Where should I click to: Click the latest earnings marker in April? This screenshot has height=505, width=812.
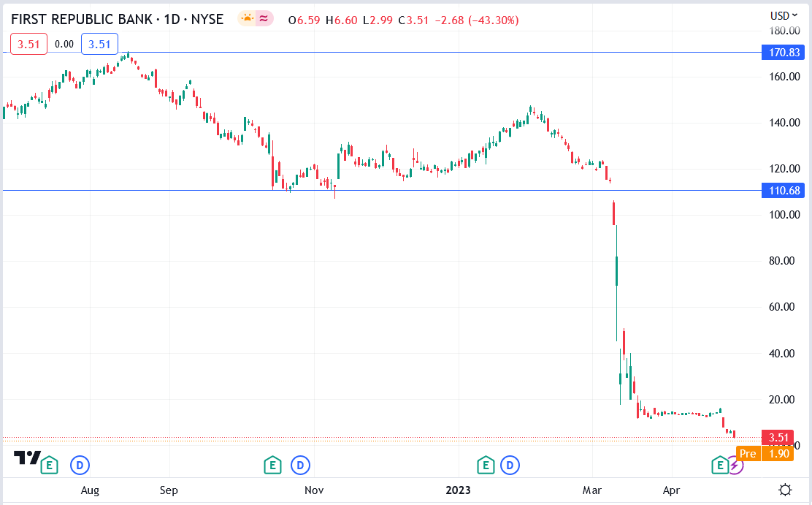point(720,464)
